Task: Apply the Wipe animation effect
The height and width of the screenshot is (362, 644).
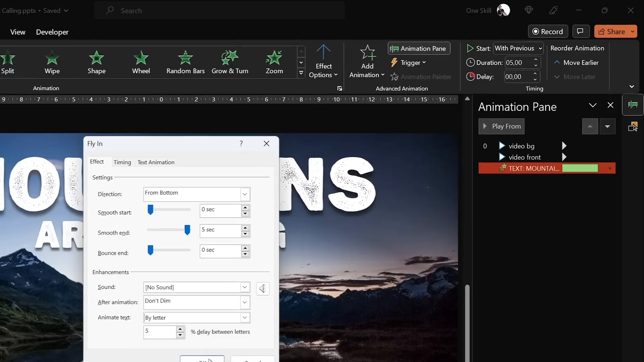Action: pyautogui.click(x=52, y=62)
